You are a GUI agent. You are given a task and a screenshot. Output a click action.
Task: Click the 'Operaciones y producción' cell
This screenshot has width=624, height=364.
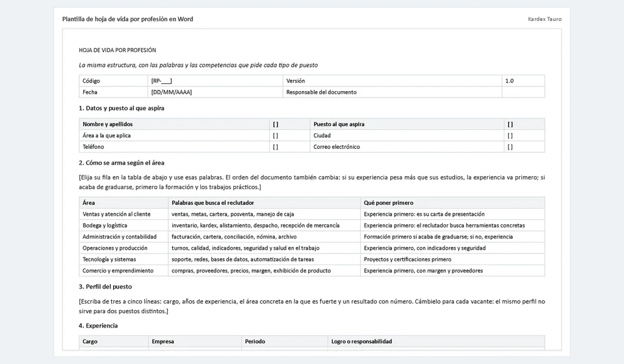(123, 248)
